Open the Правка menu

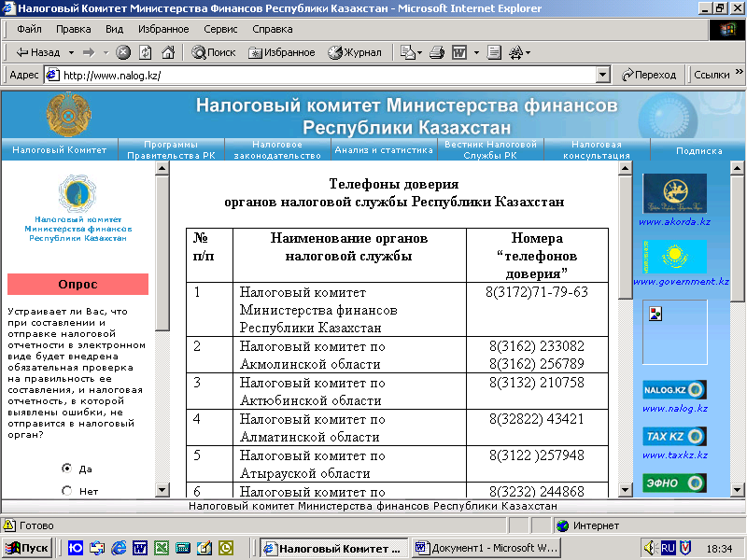[74, 29]
